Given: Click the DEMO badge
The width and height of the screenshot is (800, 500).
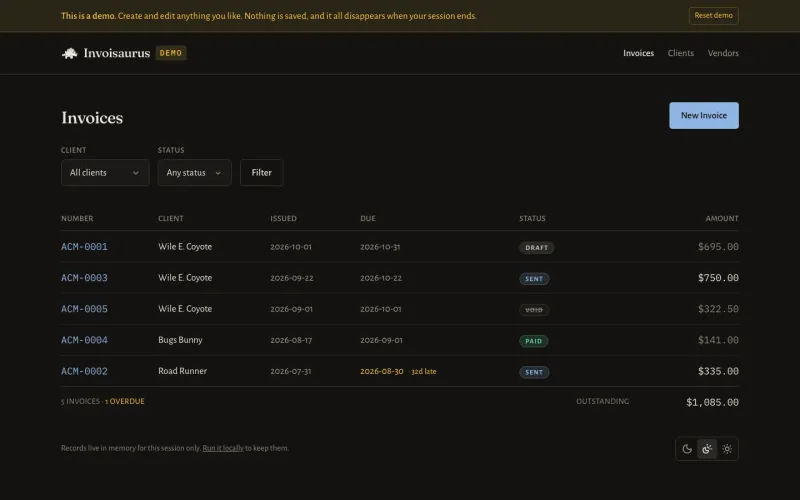Looking at the screenshot, I should 170,53.
